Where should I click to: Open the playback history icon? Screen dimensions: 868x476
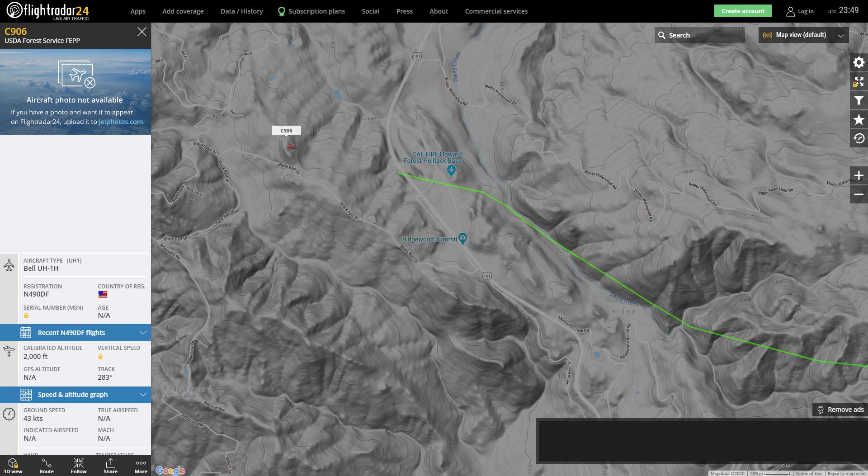(859, 139)
